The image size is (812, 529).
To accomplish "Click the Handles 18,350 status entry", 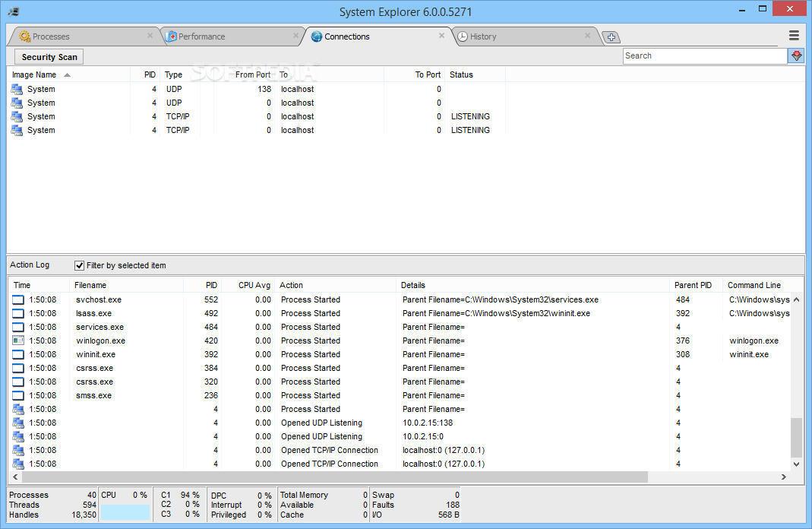I will pyautogui.click(x=52, y=515).
